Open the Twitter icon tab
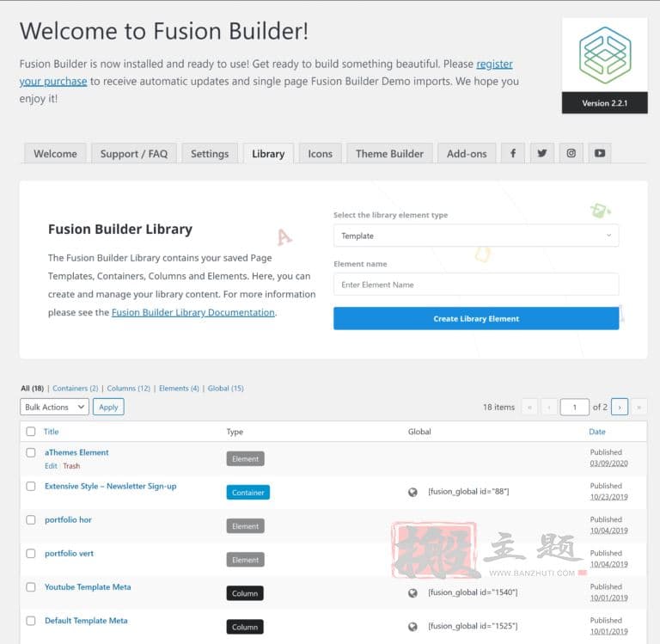The height and width of the screenshot is (644, 660). pos(541,153)
